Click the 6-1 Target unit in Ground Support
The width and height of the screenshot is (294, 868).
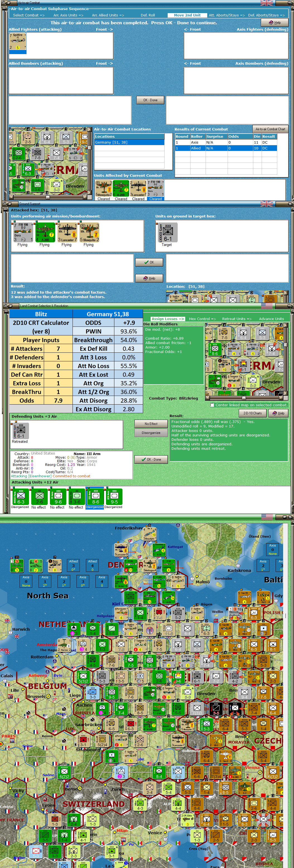point(168,232)
